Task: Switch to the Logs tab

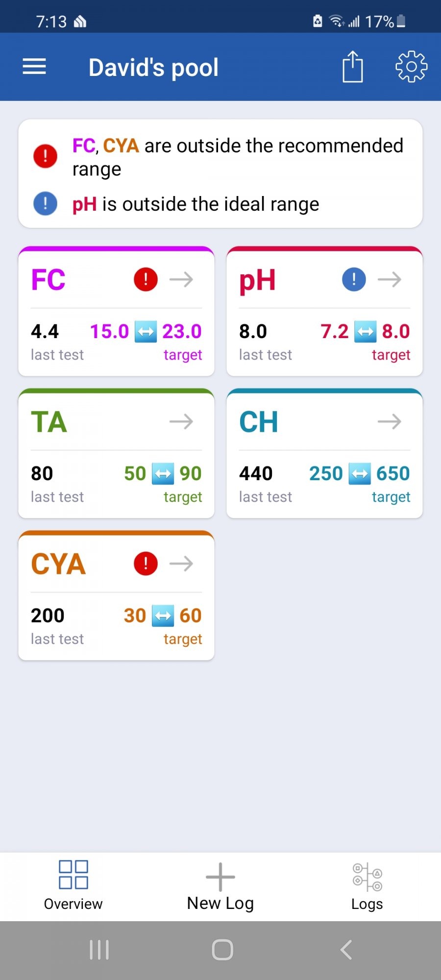Action: [x=367, y=886]
